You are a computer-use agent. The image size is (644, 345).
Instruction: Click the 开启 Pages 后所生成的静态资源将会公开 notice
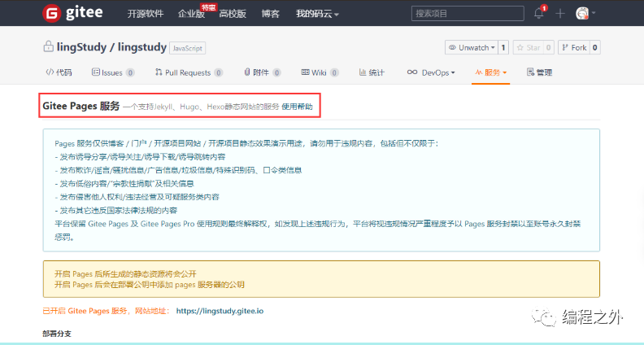pyautogui.click(x=125, y=274)
